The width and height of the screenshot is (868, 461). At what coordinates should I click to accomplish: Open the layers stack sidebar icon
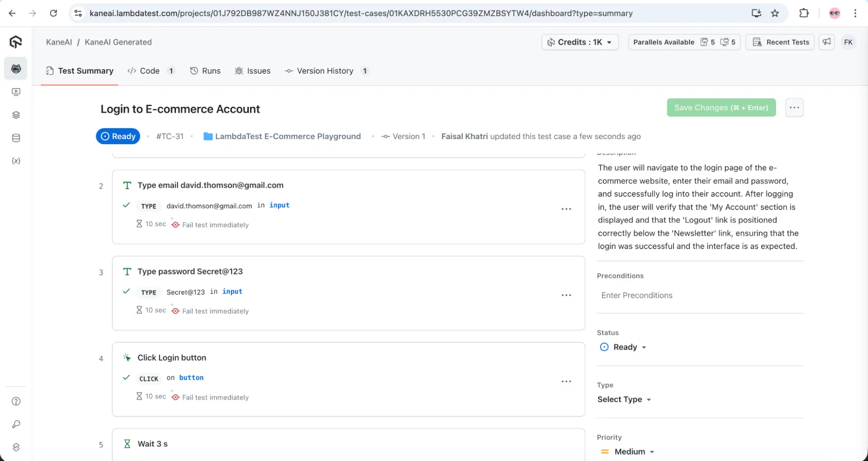click(x=16, y=115)
